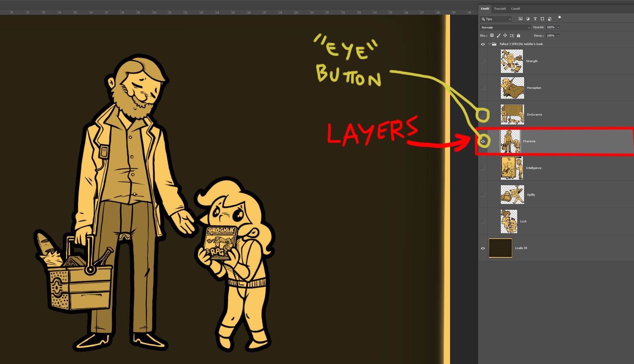Image resolution: width=634 pixels, height=364 pixels.
Task: Filter layers by shape layer type
Action: 542,19
